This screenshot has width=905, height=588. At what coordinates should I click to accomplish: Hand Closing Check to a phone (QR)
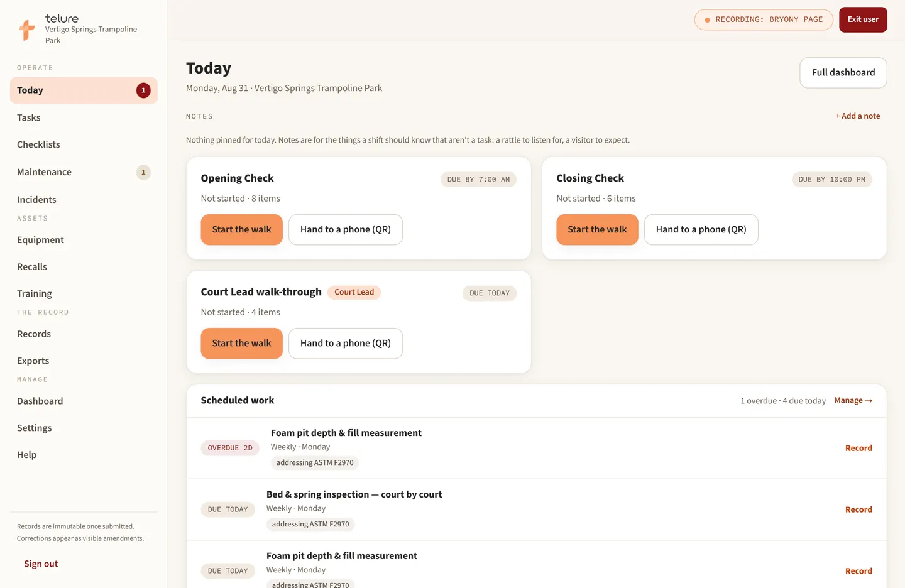[701, 230]
